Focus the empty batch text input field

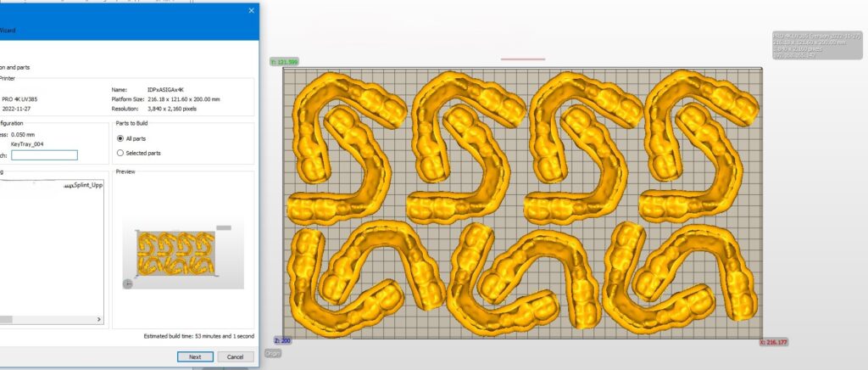44,155
